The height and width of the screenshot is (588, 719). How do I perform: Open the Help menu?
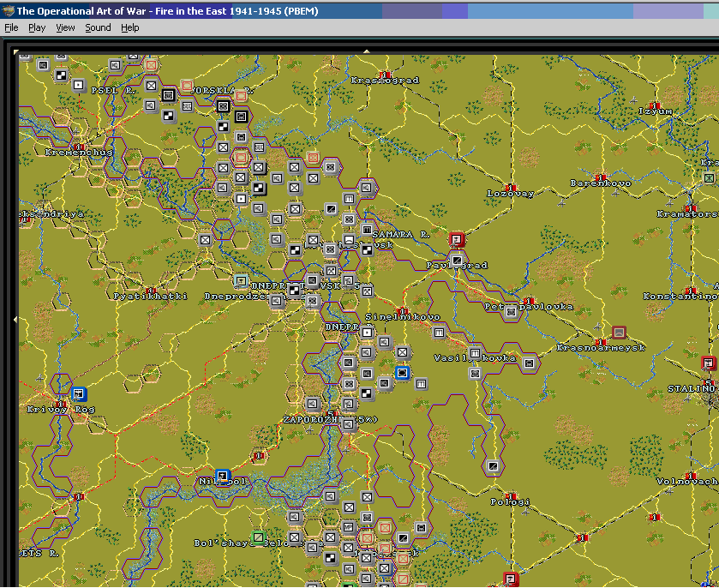129,27
